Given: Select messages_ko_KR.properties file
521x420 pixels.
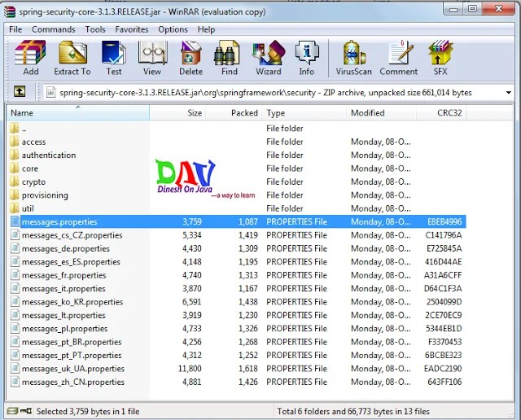Looking at the screenshot, I should 236,302.
